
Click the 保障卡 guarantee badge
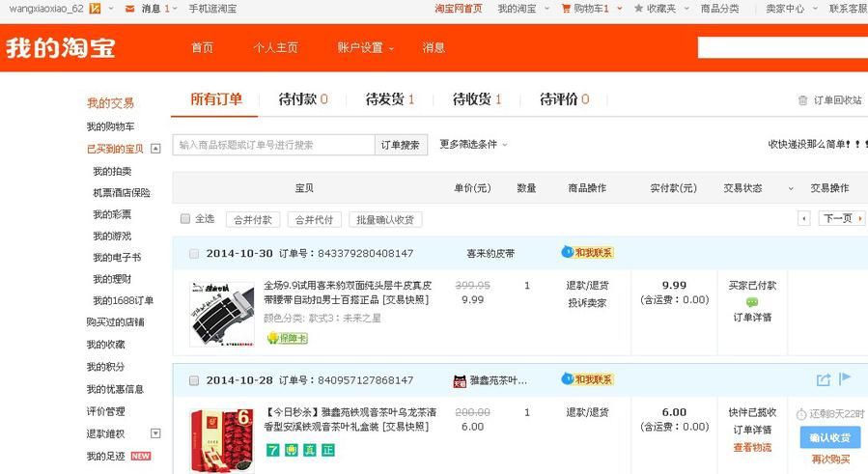[288, 338]
